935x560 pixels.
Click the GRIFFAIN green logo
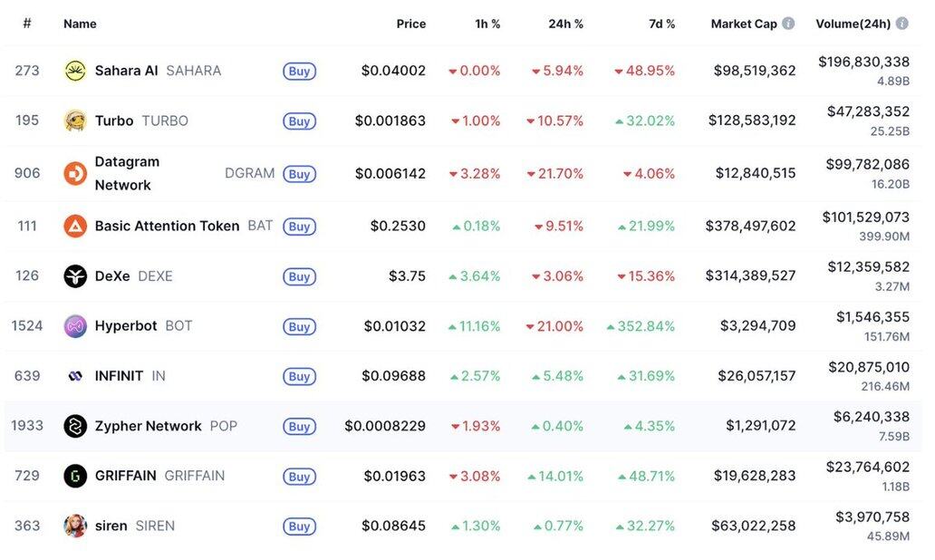tap(75, 476)
